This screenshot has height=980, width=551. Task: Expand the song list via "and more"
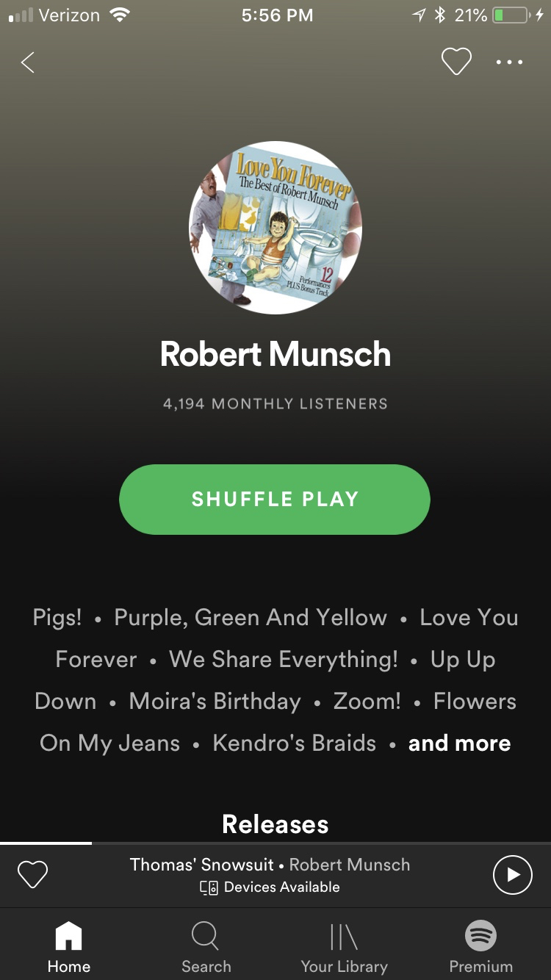coord(459,743)
